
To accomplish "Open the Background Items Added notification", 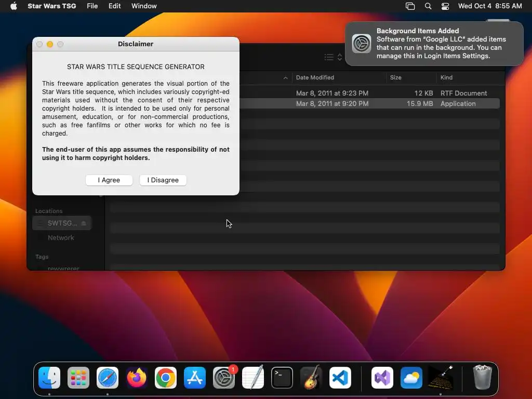I will click(x=434, y=44).
